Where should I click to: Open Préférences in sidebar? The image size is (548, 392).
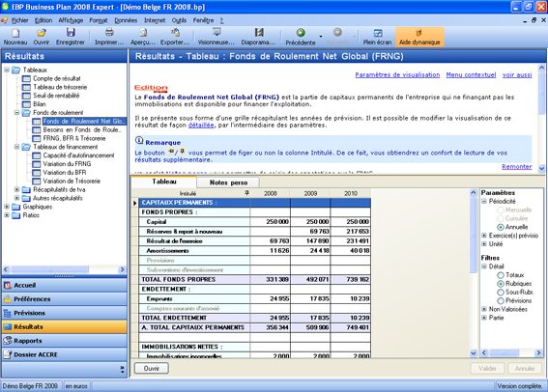tap(65, 298)
